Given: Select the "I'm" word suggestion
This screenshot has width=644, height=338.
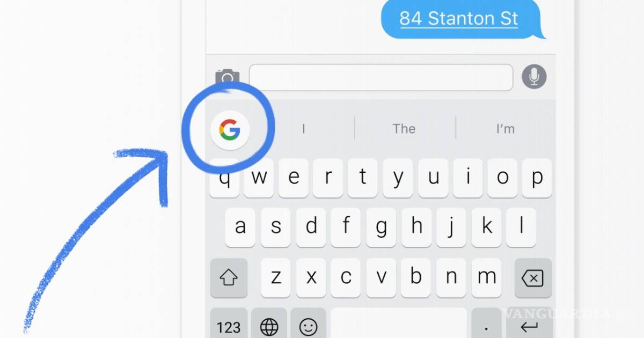Looking at the screenshot, I should point(506,129).
